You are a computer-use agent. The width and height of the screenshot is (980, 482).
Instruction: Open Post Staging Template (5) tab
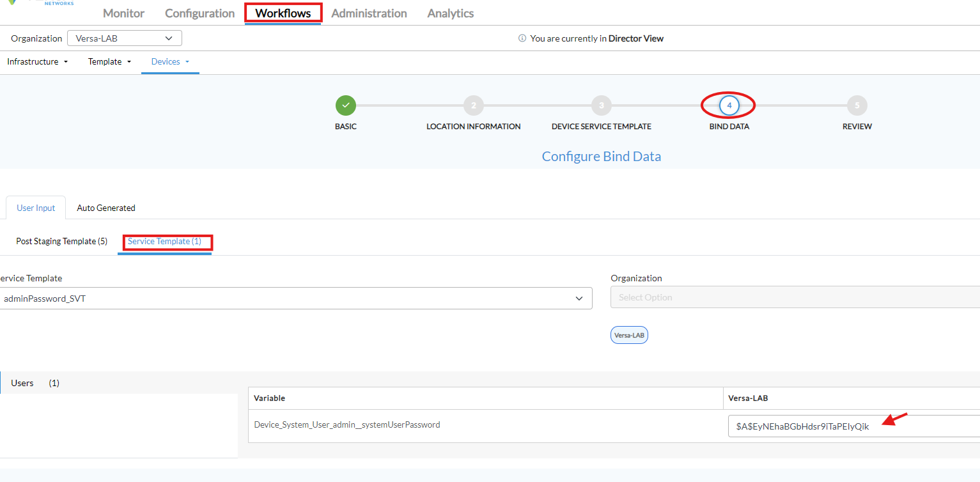61,242
